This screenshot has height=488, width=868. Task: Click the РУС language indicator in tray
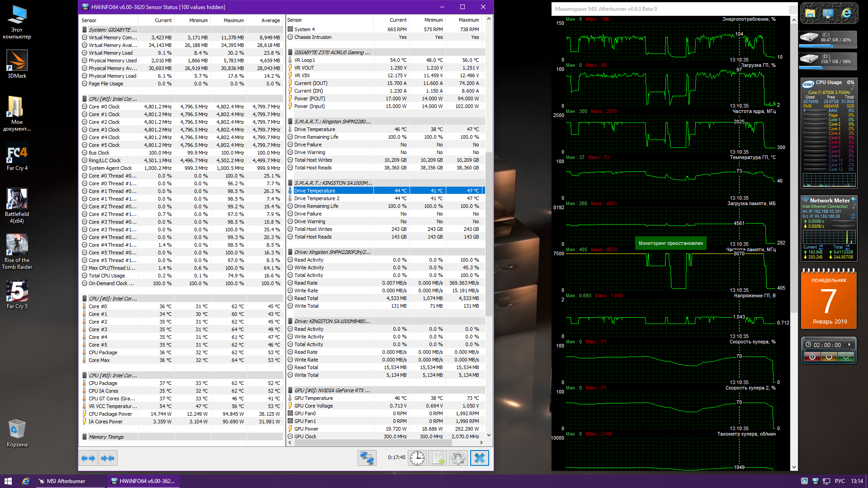pos(840,481)
